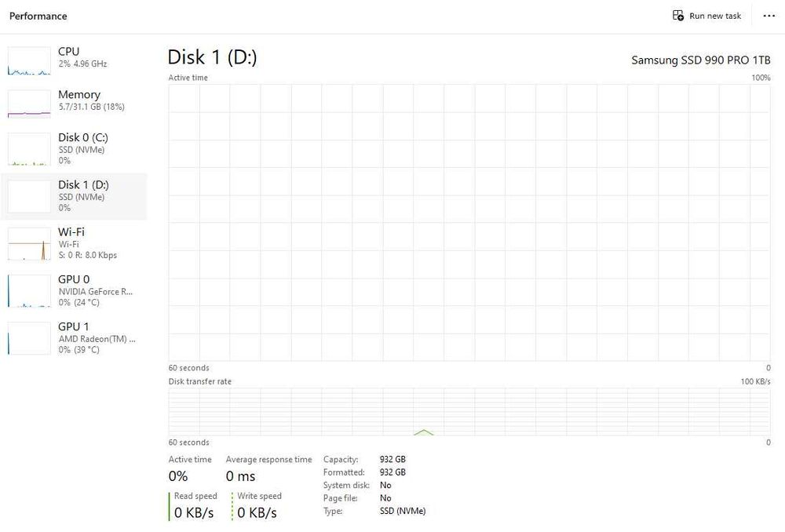The image size is (785, 532).
Task: Click the Run new task label
Action: pos(715,16)
